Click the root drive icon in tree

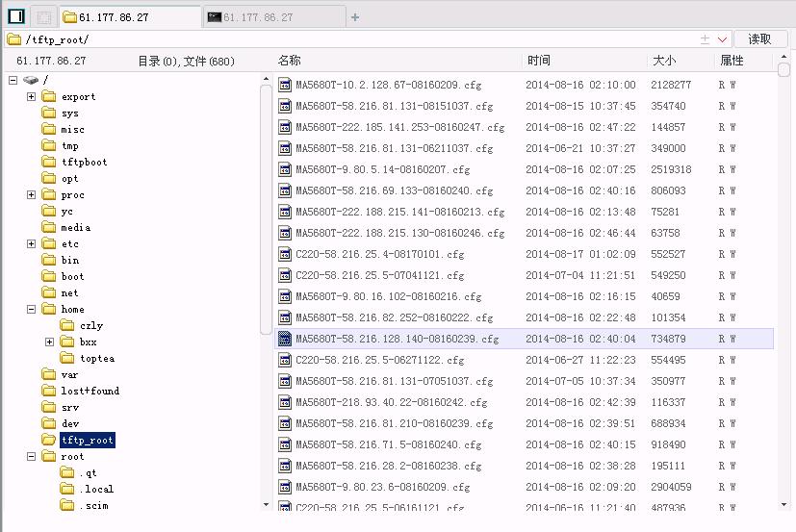coord(31,80)
